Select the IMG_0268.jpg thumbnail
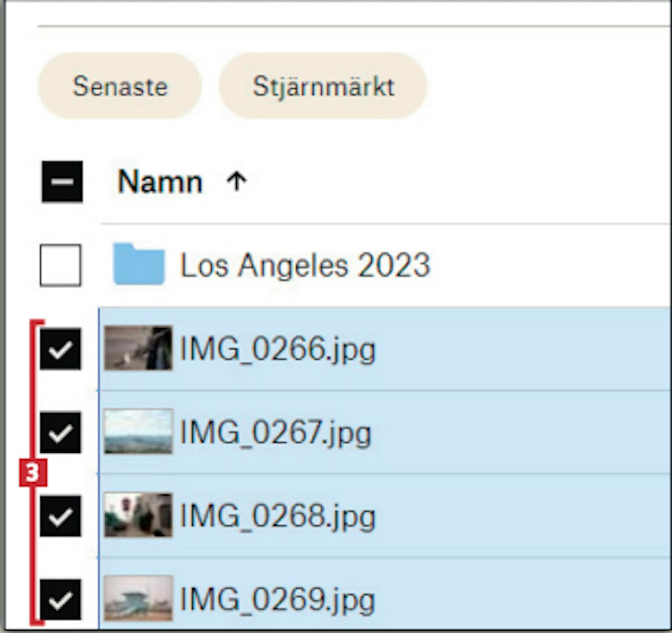The height and width of the screenshot is (633, 672). coord(138,515)
